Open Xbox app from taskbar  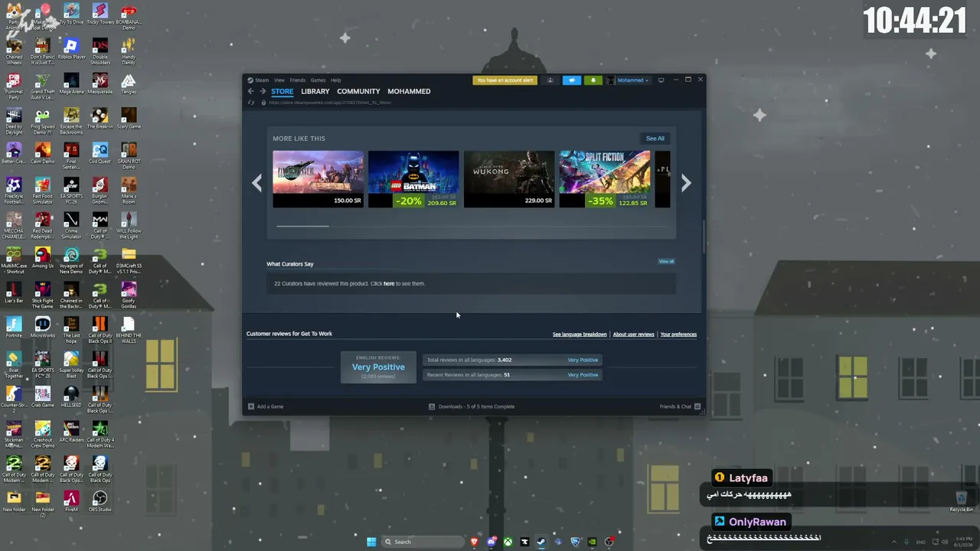508,542
